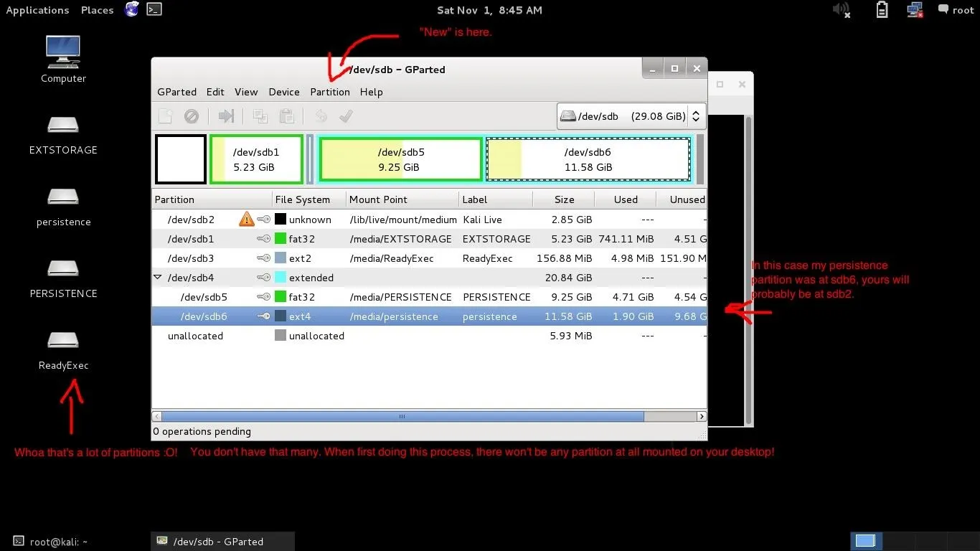Sort by the Partition column header

[212, 199]
